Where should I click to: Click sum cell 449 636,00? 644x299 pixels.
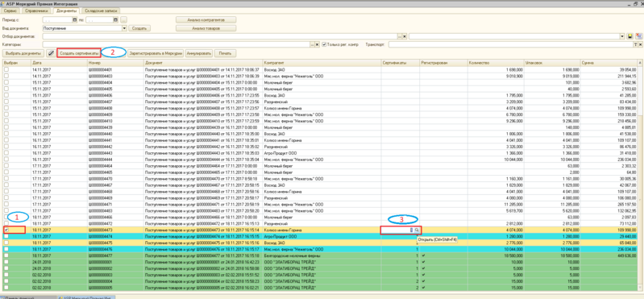609,255
